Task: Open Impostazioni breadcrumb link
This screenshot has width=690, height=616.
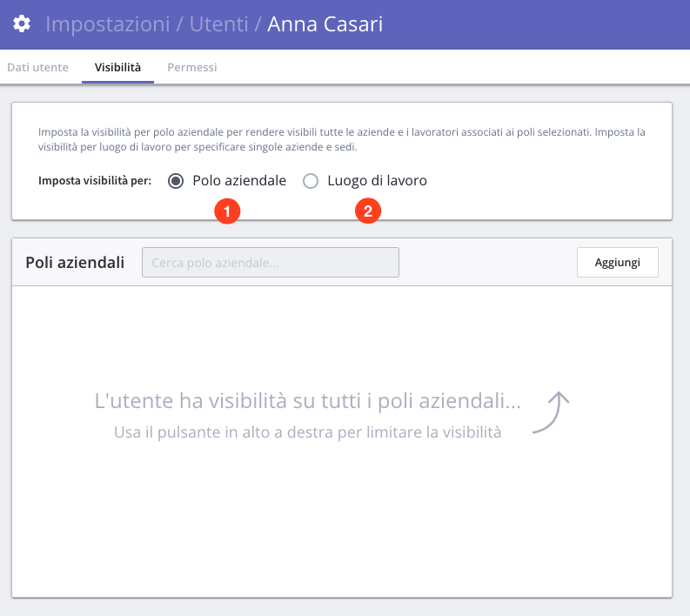Action: [107, 24]
